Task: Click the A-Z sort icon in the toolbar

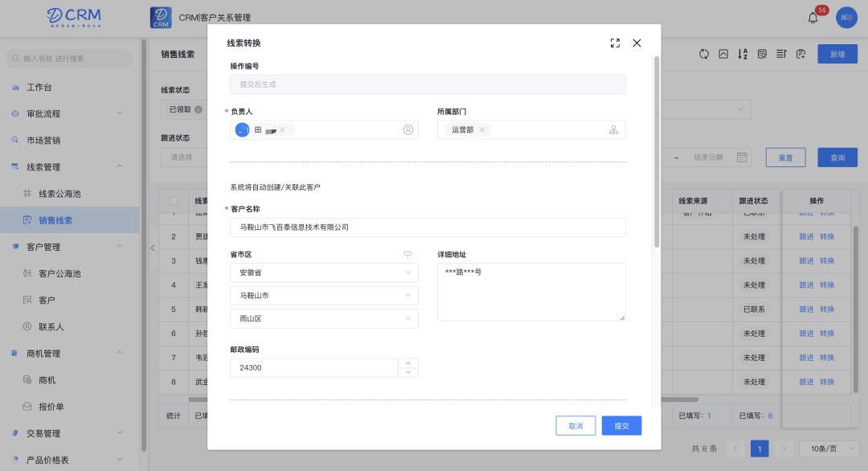Action: click(x=743, y=54)
